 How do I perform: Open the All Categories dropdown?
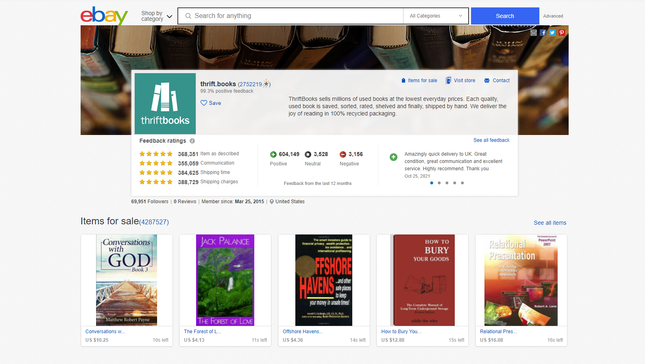point(436,16)
